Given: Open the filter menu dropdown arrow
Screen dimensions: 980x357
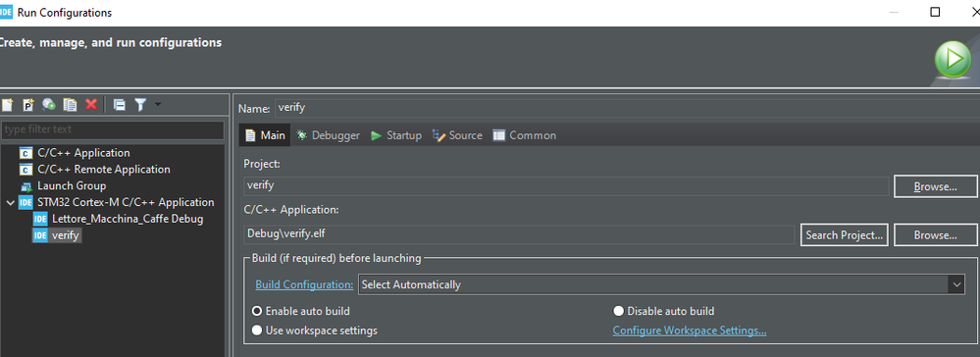Looking at the screenshot, I should coord(158,104).
